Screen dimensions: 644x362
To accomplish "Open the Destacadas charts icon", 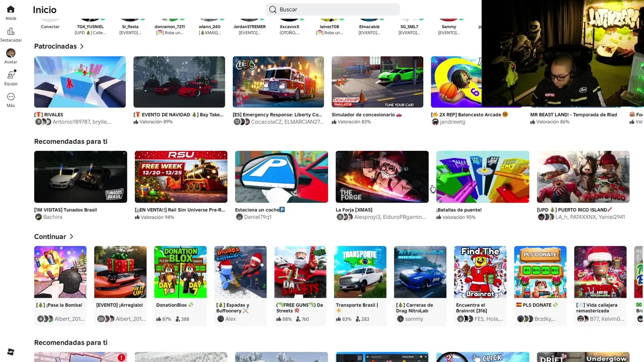I will click(x=11, y=31).
